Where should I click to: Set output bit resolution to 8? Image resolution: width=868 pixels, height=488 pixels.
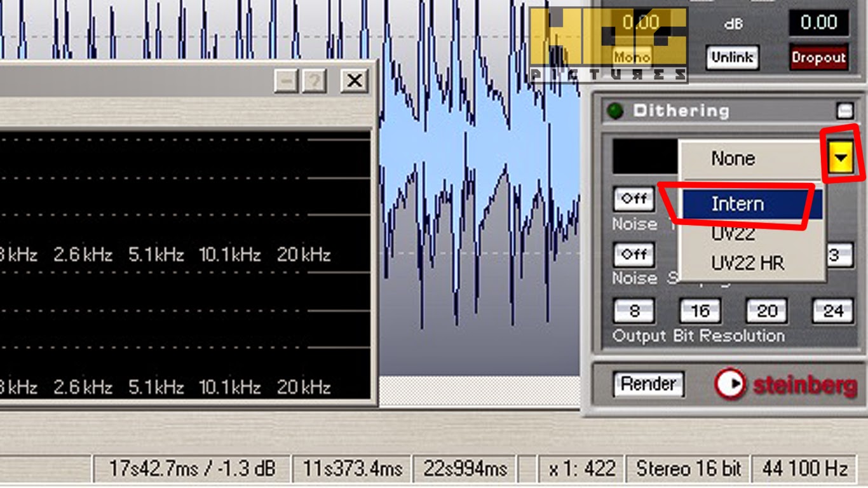click(634, 311)
